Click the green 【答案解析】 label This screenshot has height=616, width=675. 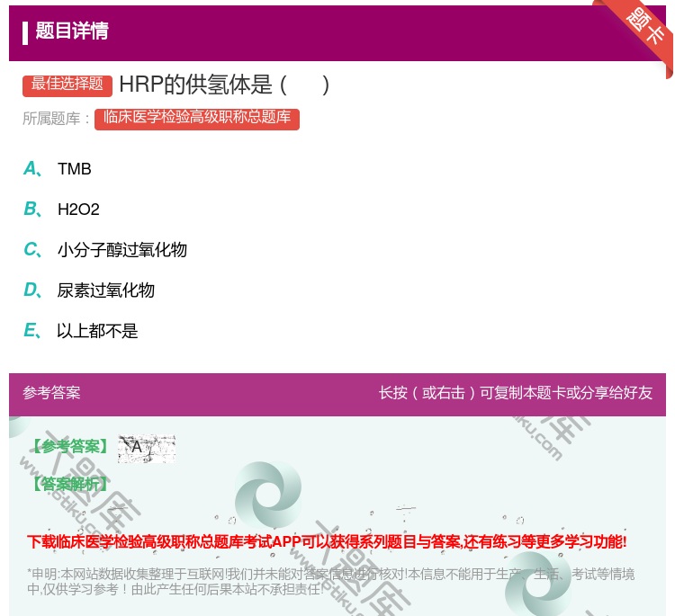point(71,484)
